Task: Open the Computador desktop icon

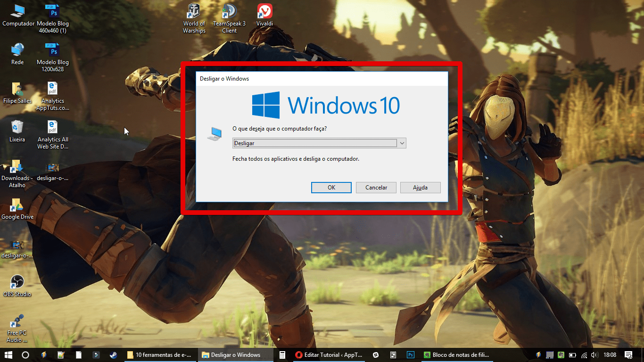Action: point(18,15)
